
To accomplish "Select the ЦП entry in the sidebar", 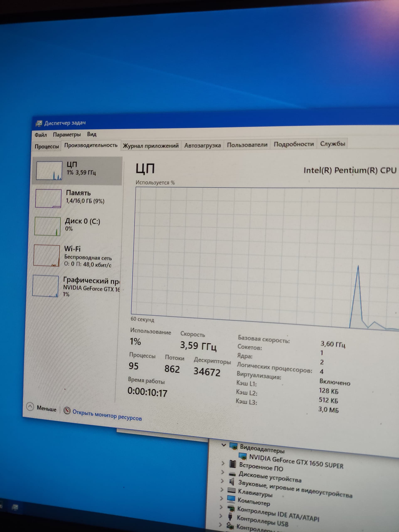I will click(77, 171).
